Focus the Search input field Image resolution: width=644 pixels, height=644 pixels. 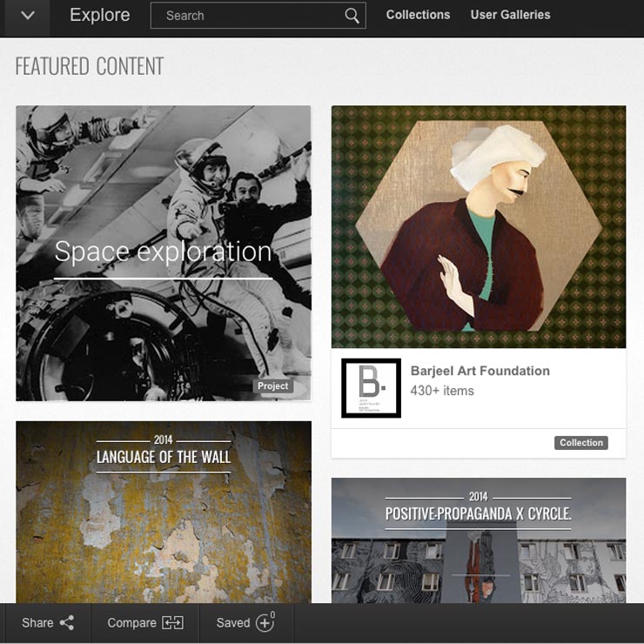coord(258,16)
